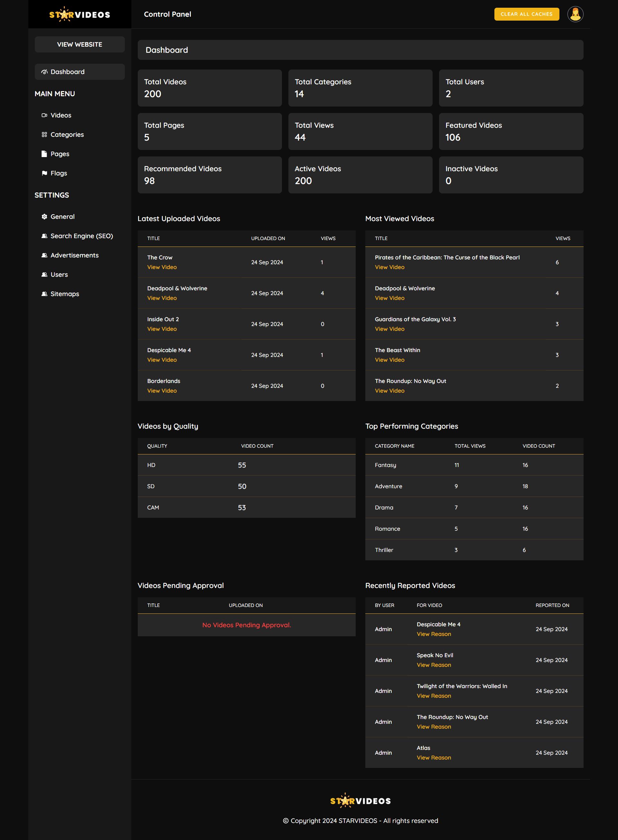
Task: Open the Search Engine (SEO) settings
Action: 81,236
